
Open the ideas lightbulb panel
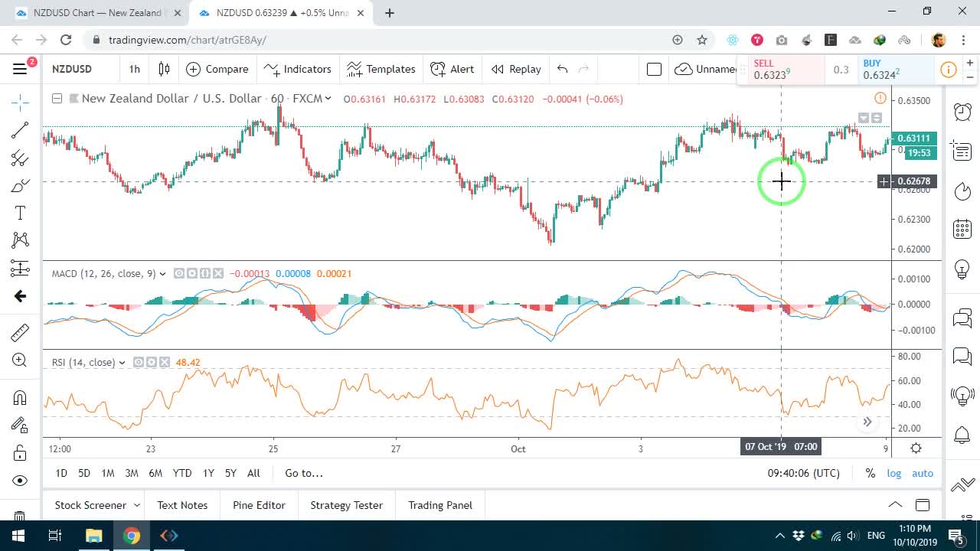click(962, 269)
